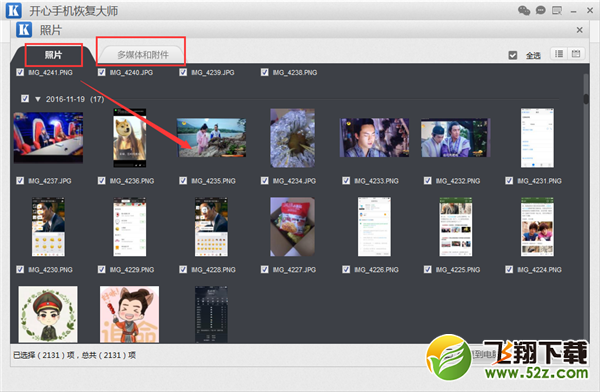Uncheck IMG_4233.PNG checkbox
The image size is (600, 392).
pyautogui.click(x=346, y=180)
